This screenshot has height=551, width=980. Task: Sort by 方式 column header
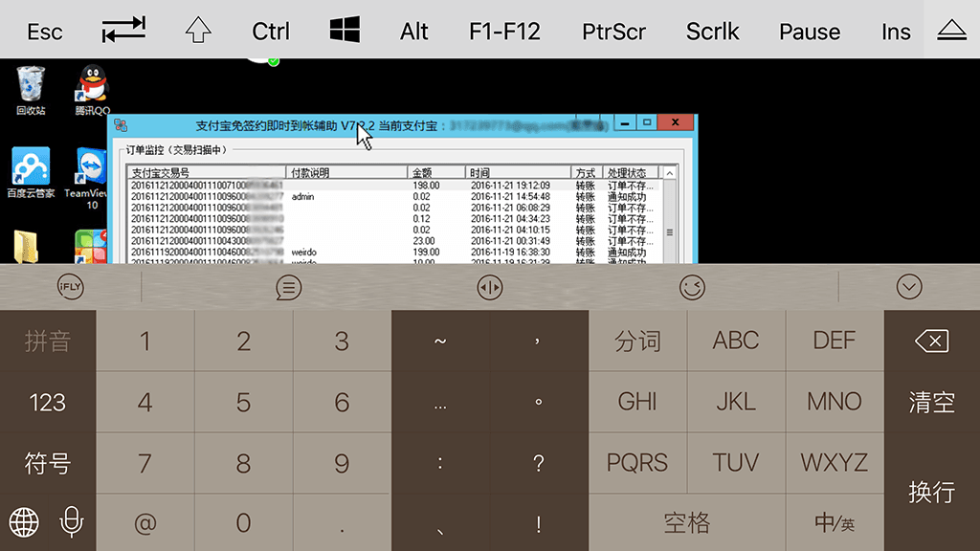(x=587, y=172)
